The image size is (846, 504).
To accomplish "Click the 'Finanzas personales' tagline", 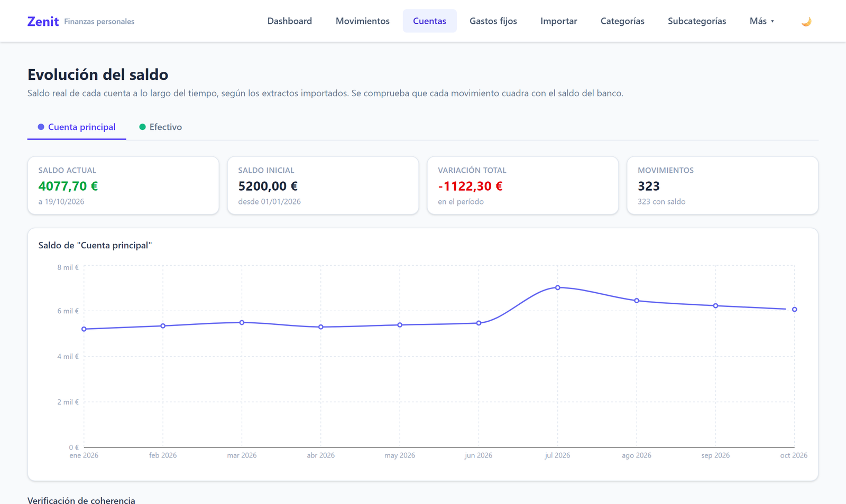I will (x=99, y=22).
